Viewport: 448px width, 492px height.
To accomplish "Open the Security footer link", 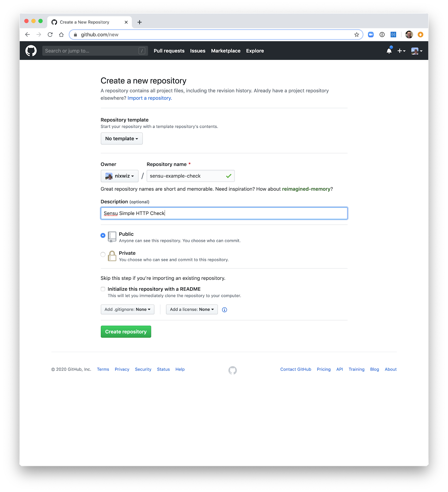I will click(x=143, y=369).
